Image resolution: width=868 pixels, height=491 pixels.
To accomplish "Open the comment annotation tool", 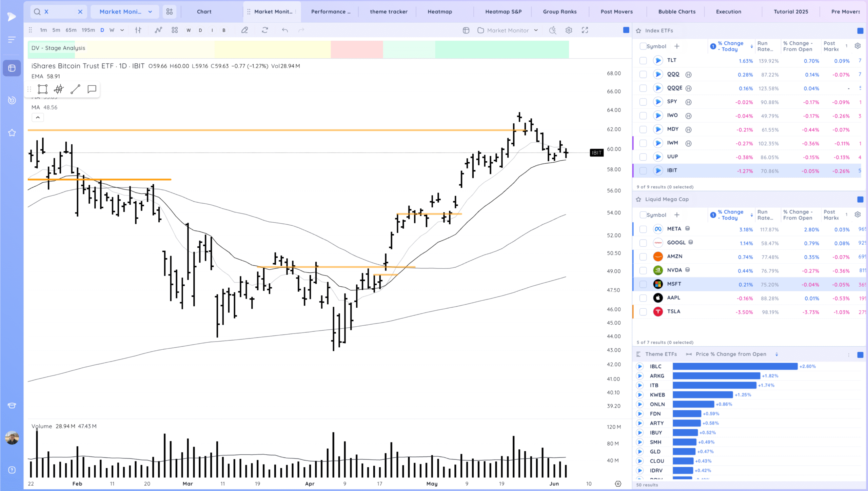I will [92, 89].
